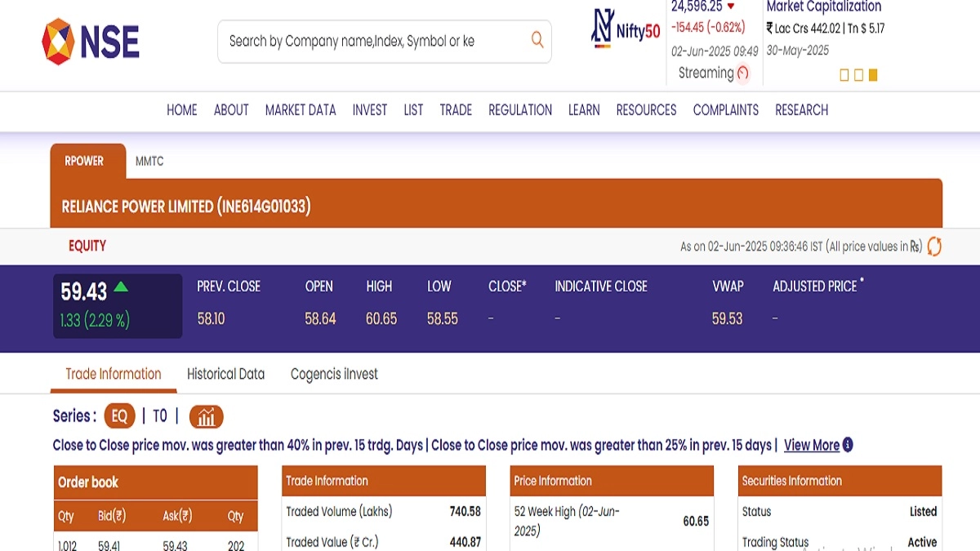Expand the RESOURCES navigation menu
980x551 pixels.
click(x=646, y=110)
